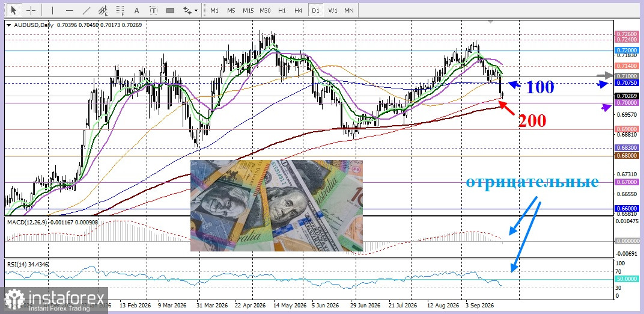
Task: Select the text 'A' tool
Action: [x=137, y=10]
